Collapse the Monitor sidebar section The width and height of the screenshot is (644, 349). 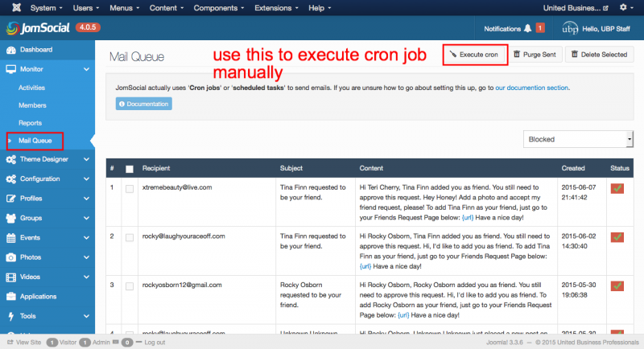(86, 69)
